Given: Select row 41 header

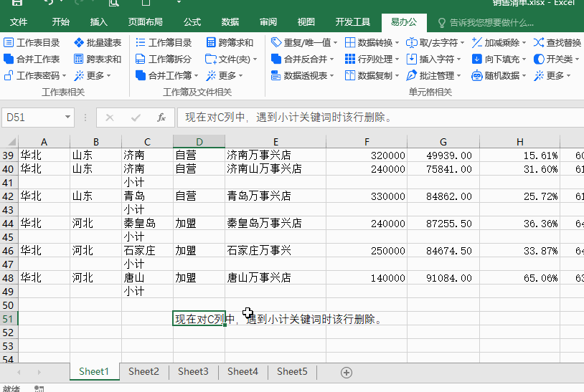Looking at the screenshot, I should [9, 183].
